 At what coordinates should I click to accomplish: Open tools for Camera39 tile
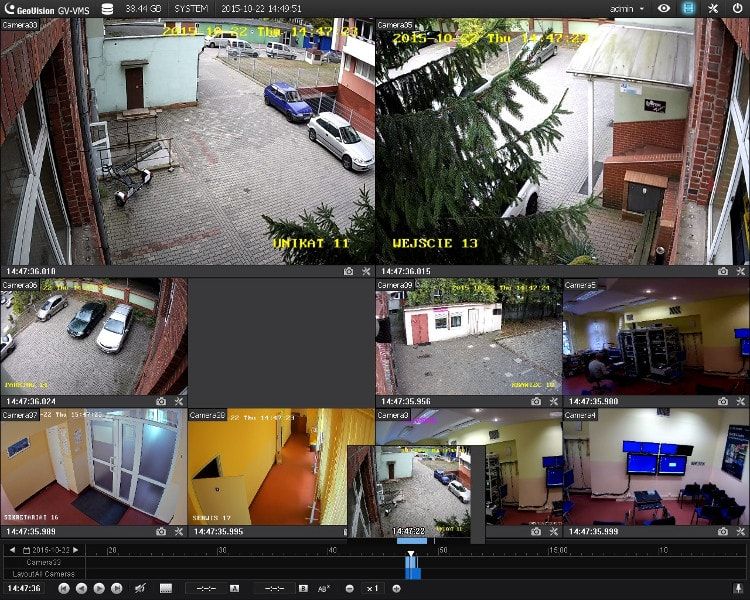[x=553, y=401]
